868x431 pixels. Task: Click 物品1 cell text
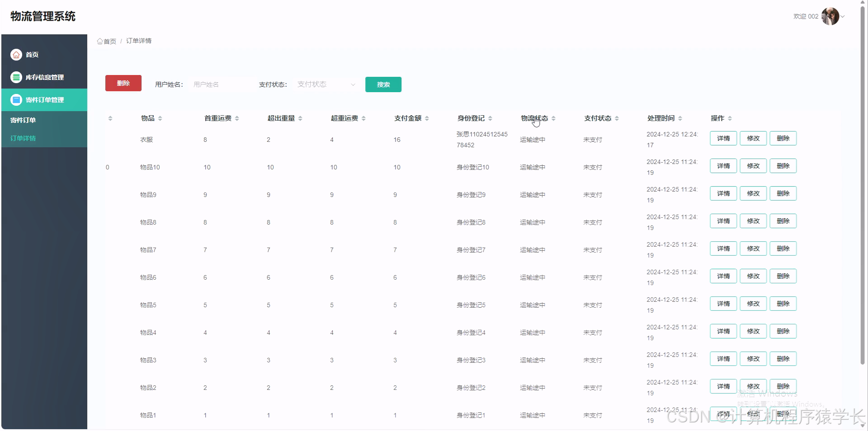point(148,415)
